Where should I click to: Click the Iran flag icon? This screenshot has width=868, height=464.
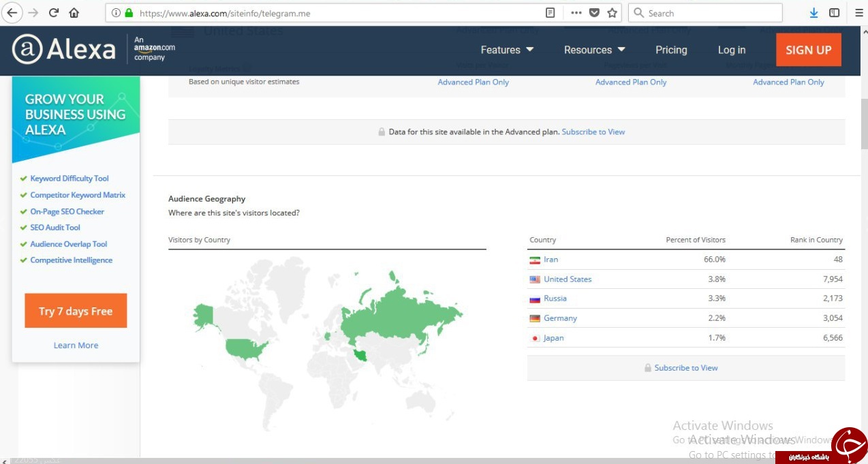point(535,260)
